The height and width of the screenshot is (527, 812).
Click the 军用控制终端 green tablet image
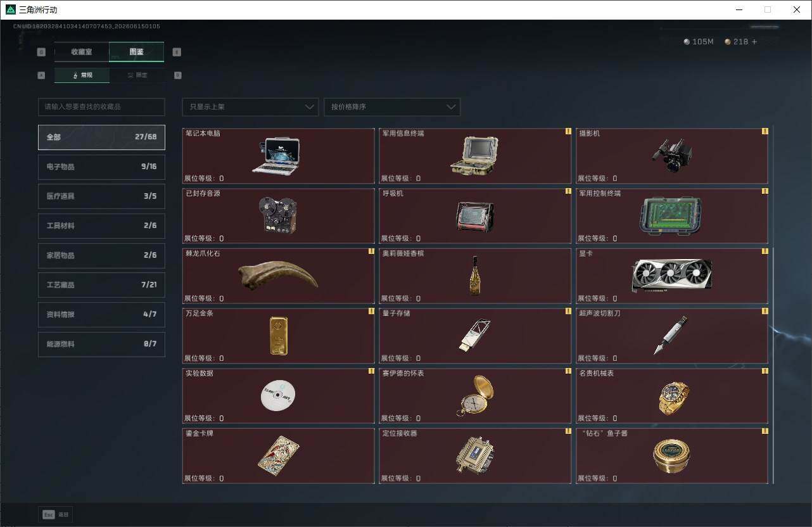click(671, 216)
